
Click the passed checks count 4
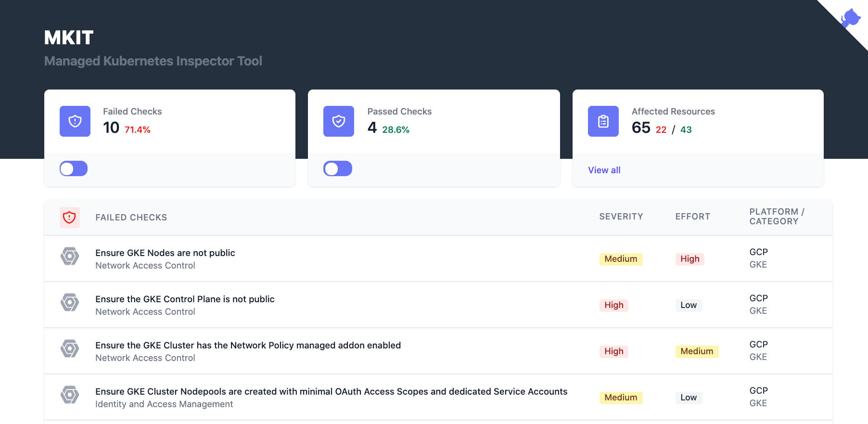pyautogui.click(x=372, y=128)
